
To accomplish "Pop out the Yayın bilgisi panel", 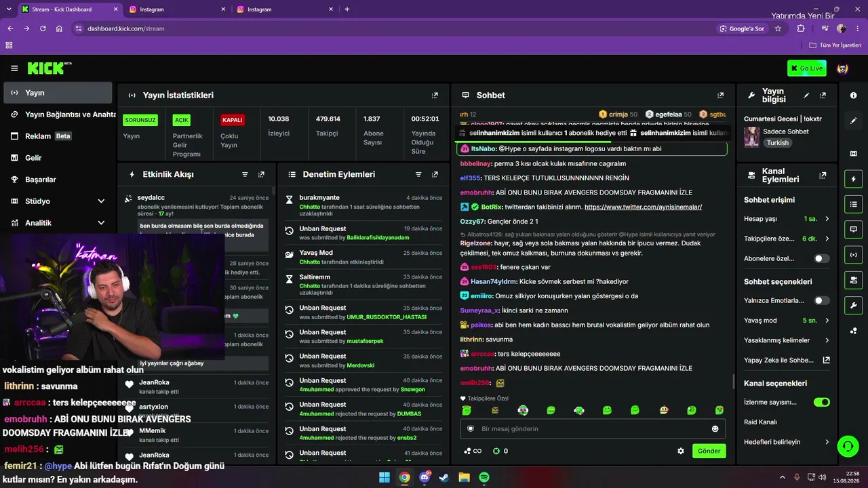I will pyautogui.click(x=823, y=96).
